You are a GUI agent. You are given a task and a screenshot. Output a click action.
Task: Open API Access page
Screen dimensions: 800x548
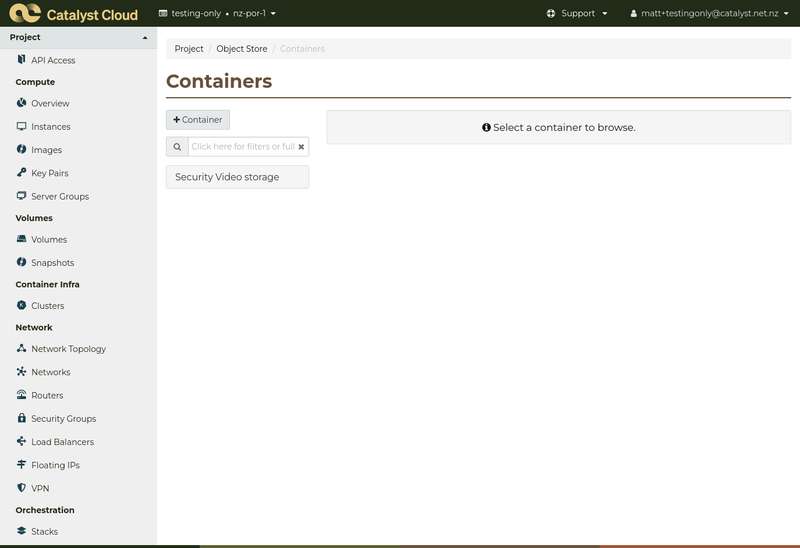53,60
